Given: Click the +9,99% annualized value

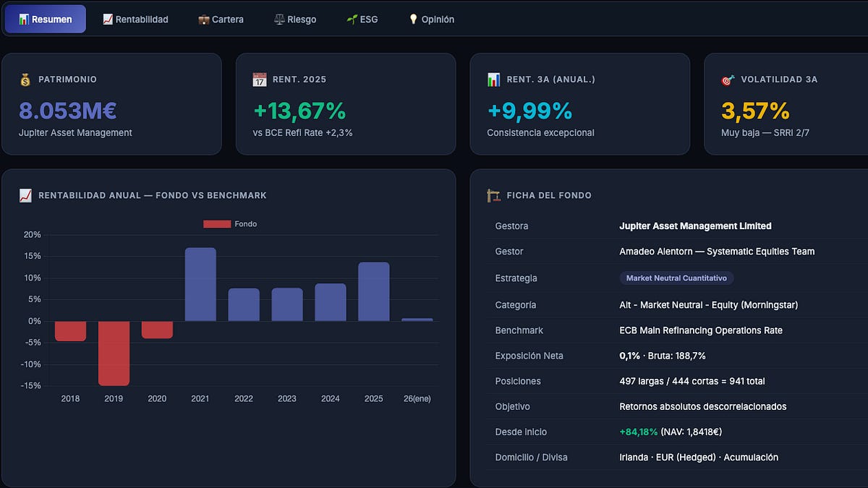Looking at the screenshot, I should point(529,111).
